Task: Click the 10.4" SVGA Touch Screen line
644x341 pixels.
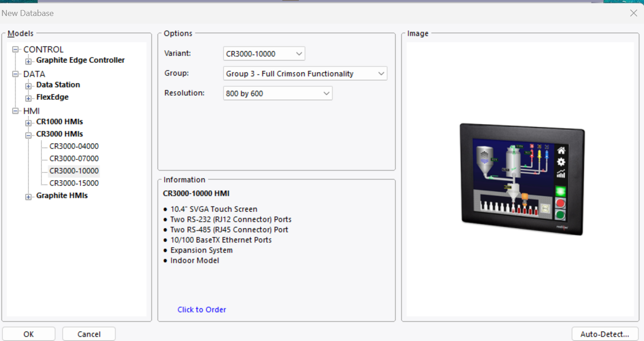Action: pos(214,209)
